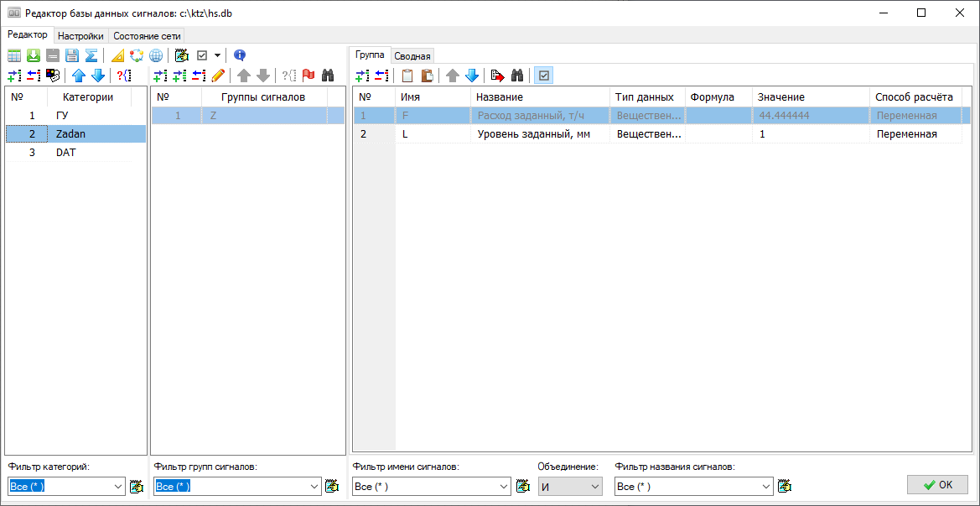Switch to the Настройки tab
The image size is (980, 506).
80,36
